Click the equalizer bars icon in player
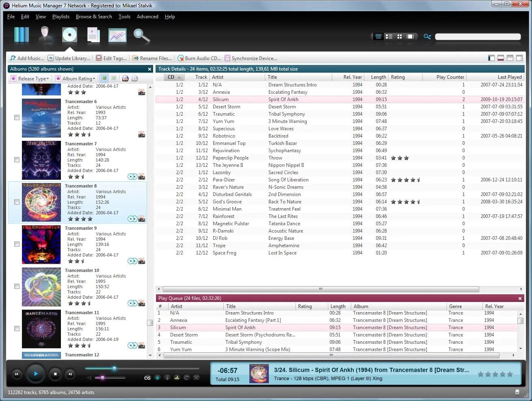This screenshot has height=401, width=532. [x=177, y=378]
